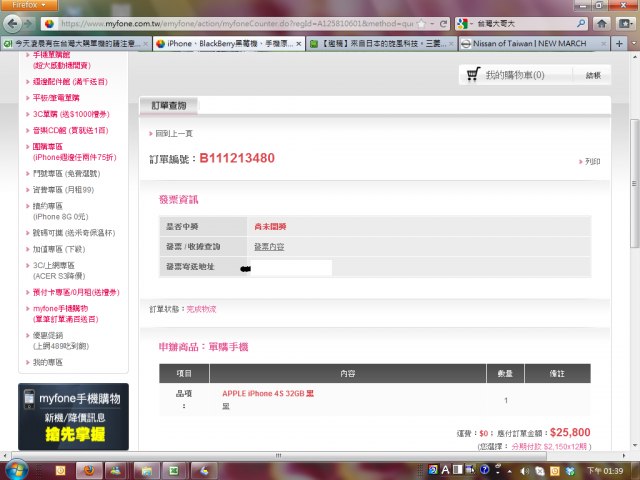Click the site identity icon in address bar
Screen dimensions: 640x480
click(49, 24)
